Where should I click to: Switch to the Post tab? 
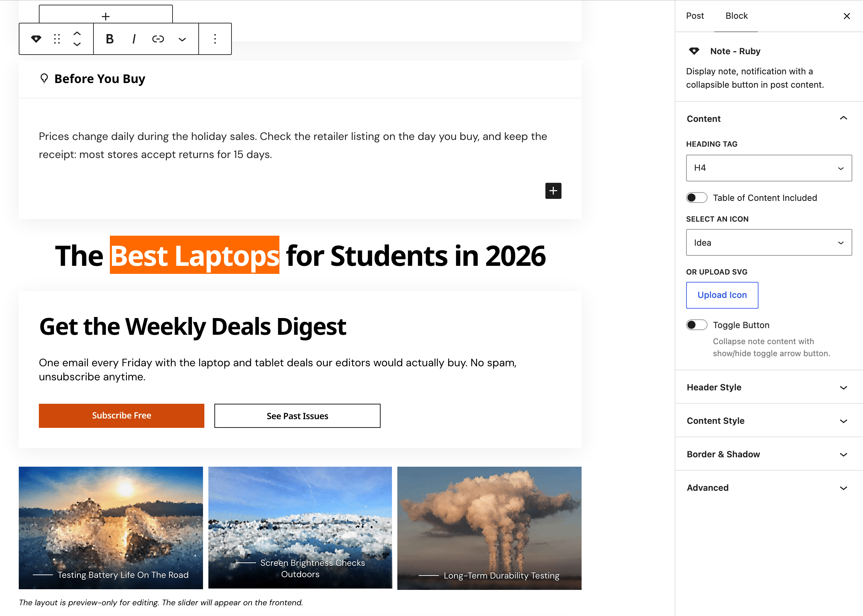tap(695, 16)
